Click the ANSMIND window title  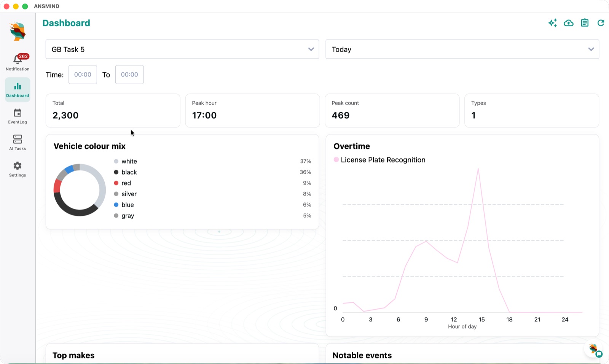46,6
